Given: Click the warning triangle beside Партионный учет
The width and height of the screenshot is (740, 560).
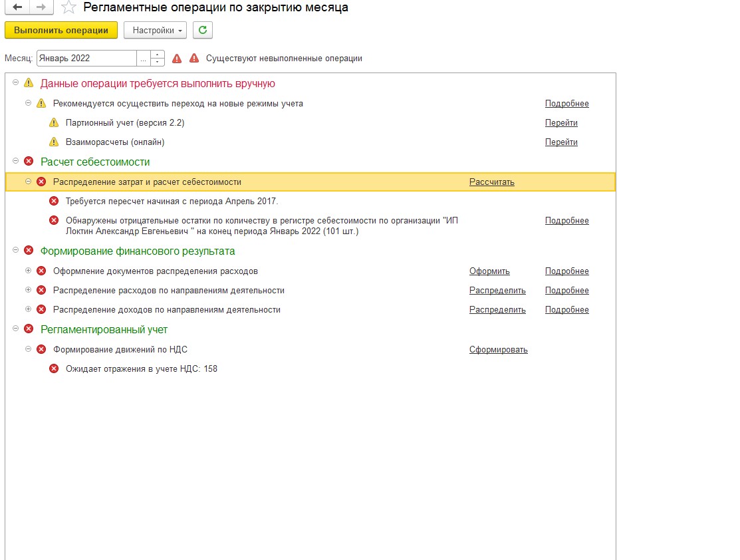Looking at the screenshot, I should (x=54, y=123).
